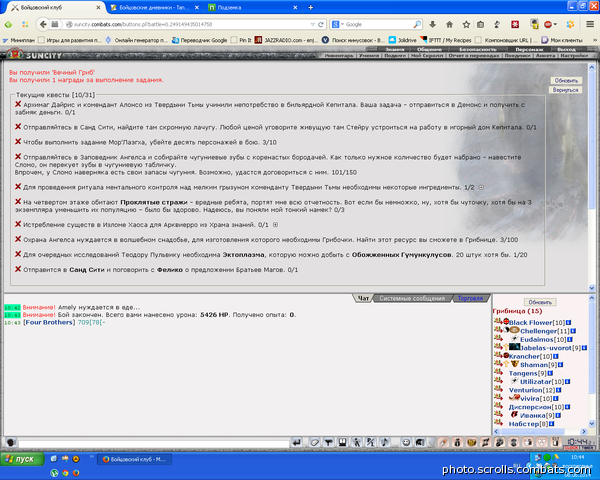The width and height of the screenshot is (600, 480).
Task: Click the Вернуться button
Action: [x=565, y=90]
